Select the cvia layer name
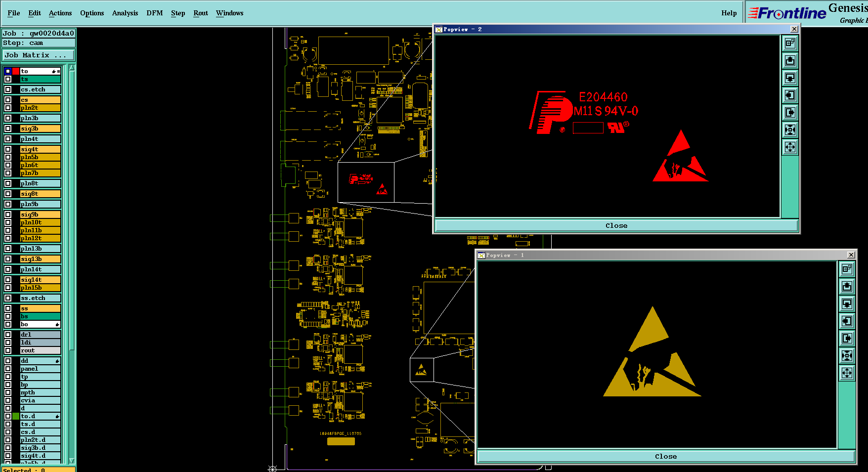 coord(41,400)
